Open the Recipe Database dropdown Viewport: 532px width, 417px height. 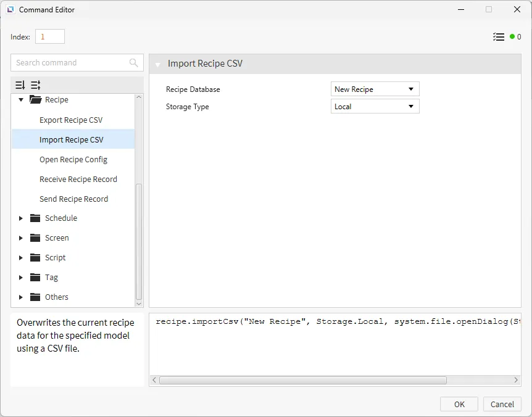[375, 89]
